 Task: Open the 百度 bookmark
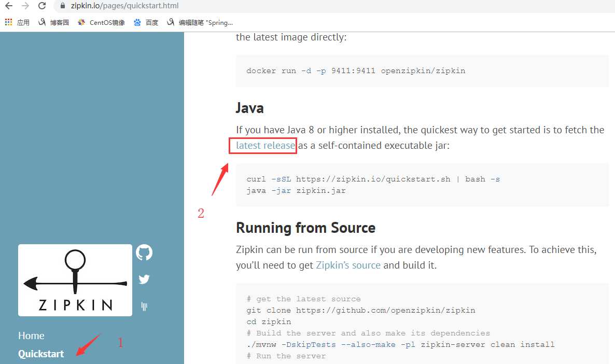pos(146,22)
